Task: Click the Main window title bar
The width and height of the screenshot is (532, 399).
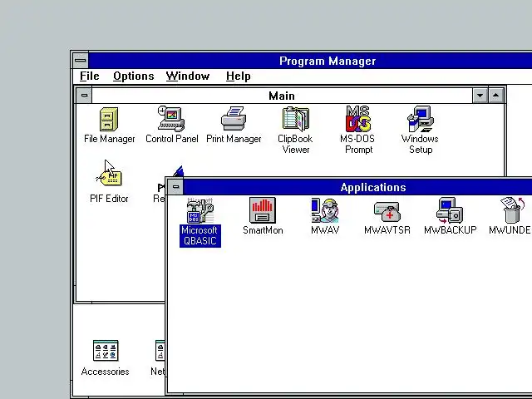Action: (x=282, y=96)
